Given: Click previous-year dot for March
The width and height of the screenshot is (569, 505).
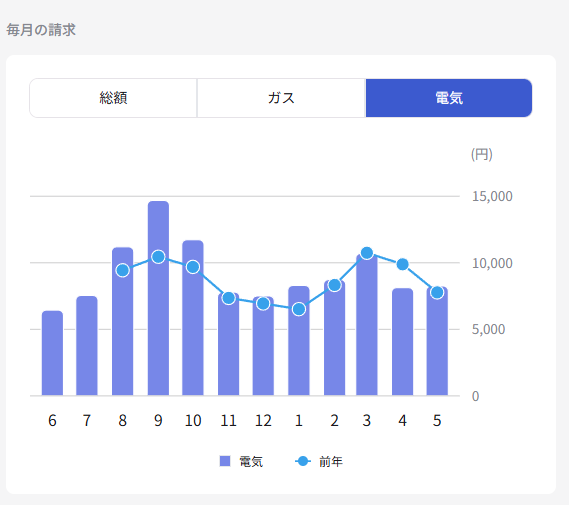Looking at the screenshot, I should (x=367, y=253).
